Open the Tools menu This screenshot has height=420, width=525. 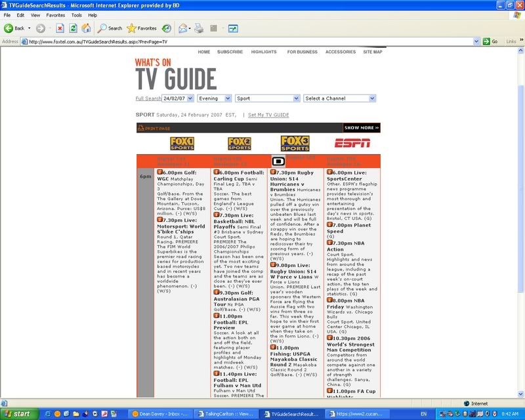tap(76, 15)
